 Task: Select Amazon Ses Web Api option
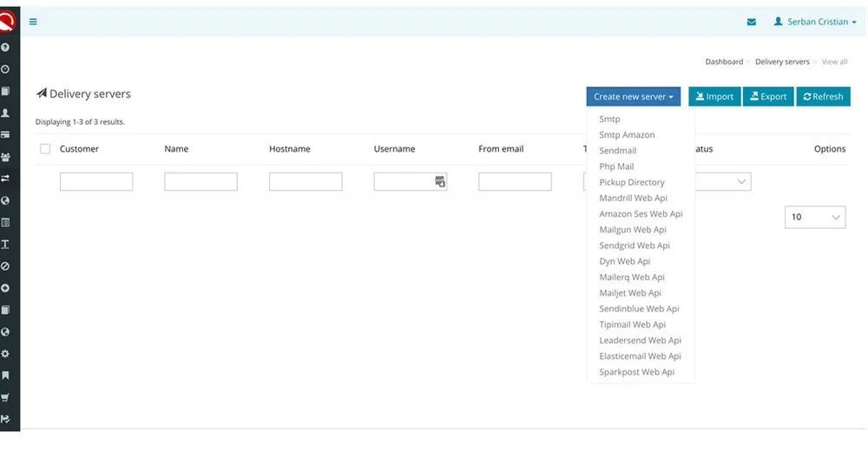(x=641, y=213)
